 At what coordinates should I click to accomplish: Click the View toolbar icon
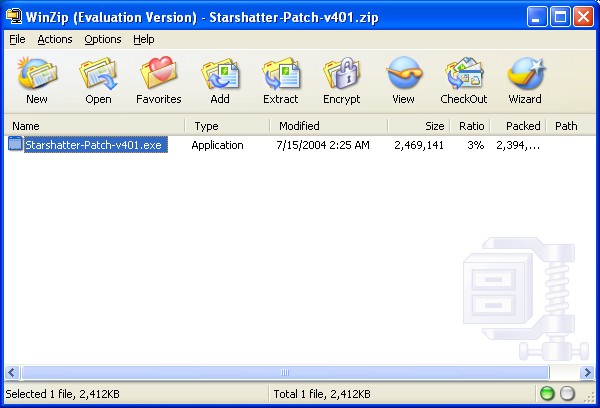[x=403, y=73]
